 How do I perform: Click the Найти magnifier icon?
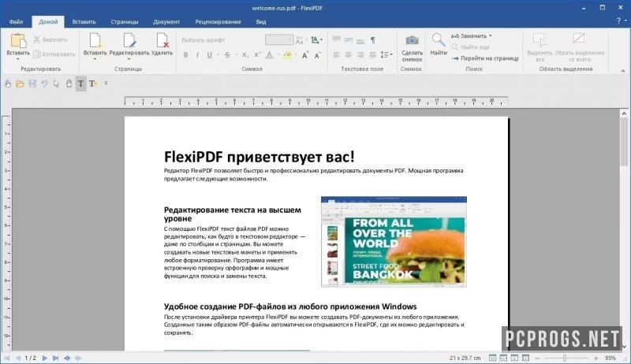coord(439,40)
